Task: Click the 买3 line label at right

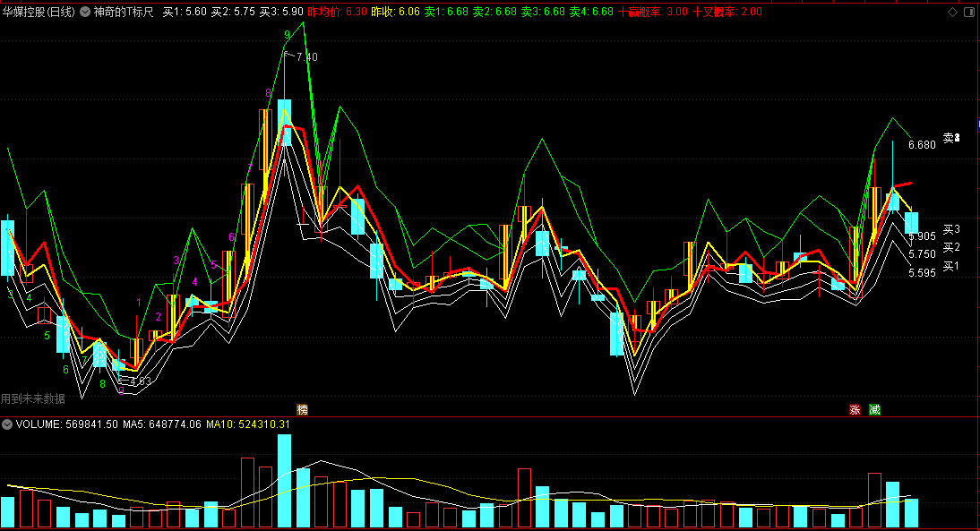Action: coord(951,230)
